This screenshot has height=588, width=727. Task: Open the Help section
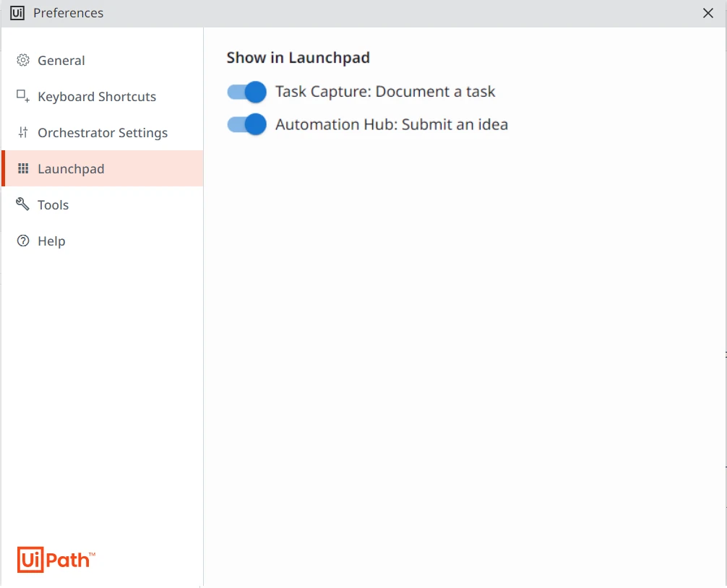pyautogui.click(x=103, y=241)
